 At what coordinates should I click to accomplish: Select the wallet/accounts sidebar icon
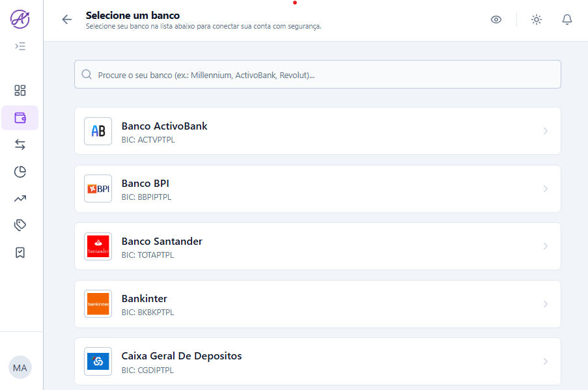(x=20, y=118)
